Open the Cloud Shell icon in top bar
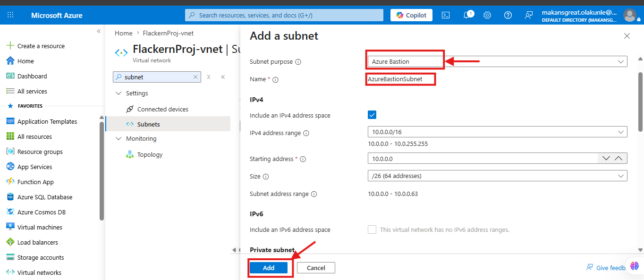The image size is (644, 280). pyautogui.click(x=445, y=15)
